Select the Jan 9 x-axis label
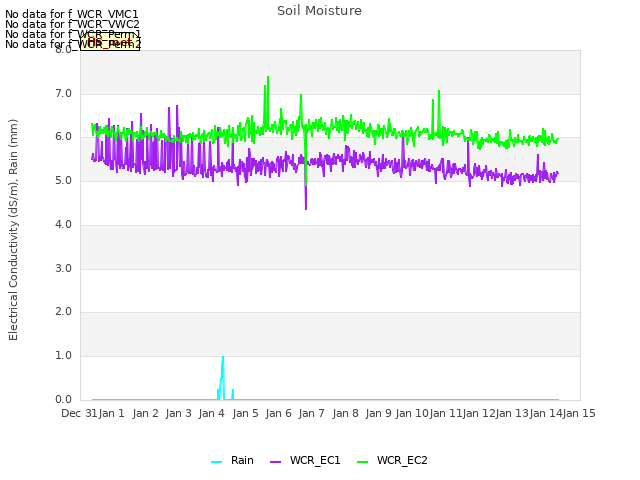This screenshot has height=480, width=640. click(x=378, y=413)
